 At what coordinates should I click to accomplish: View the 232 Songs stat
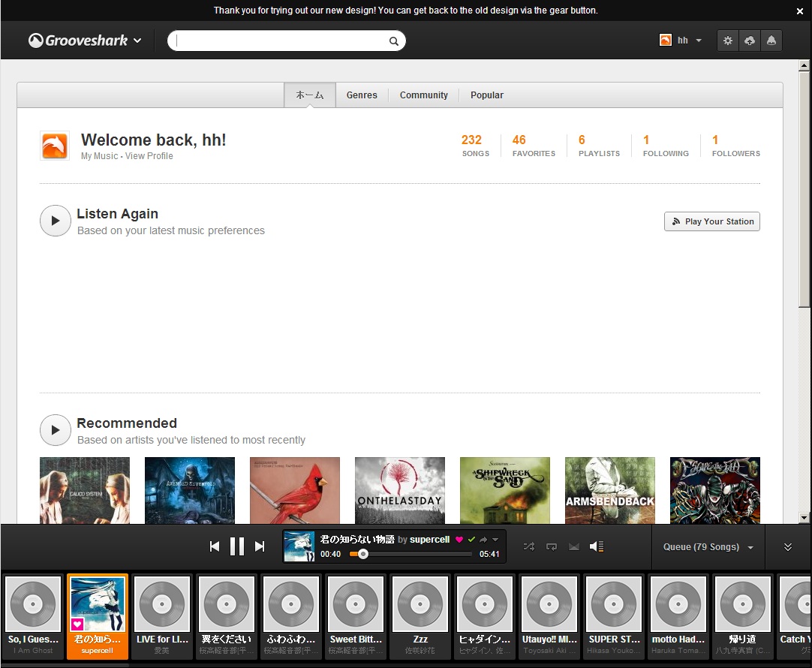(x=475, y=146)
